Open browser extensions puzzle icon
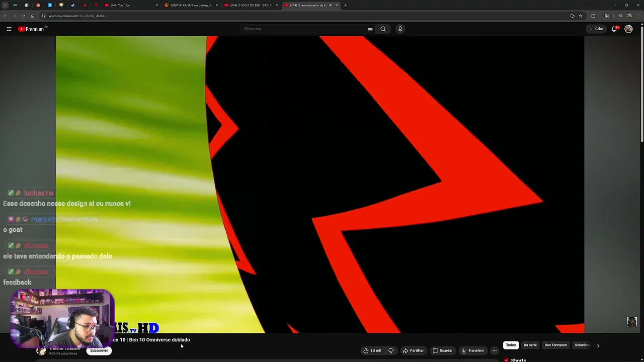644x362 pixels. click(x=593, y=16)
